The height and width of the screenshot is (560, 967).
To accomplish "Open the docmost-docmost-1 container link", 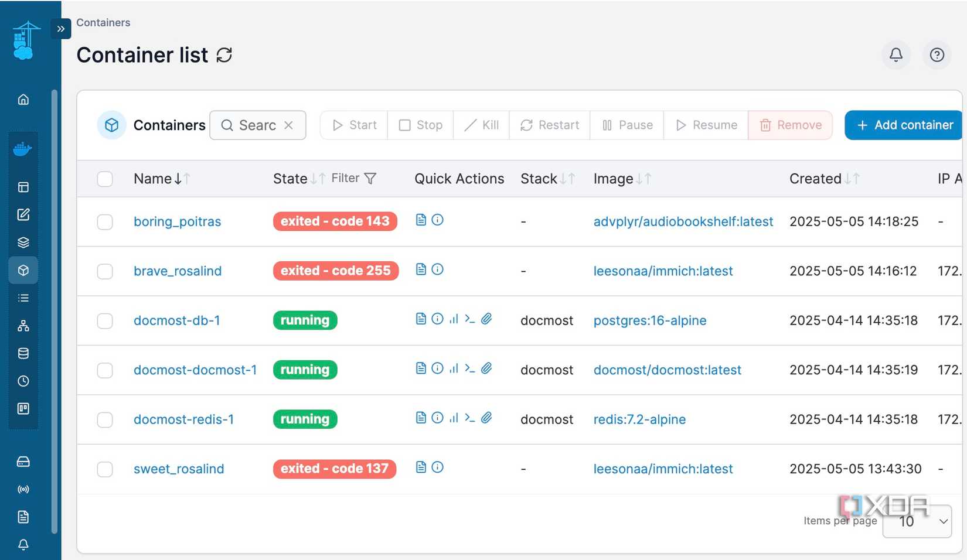I will [195, 370].
